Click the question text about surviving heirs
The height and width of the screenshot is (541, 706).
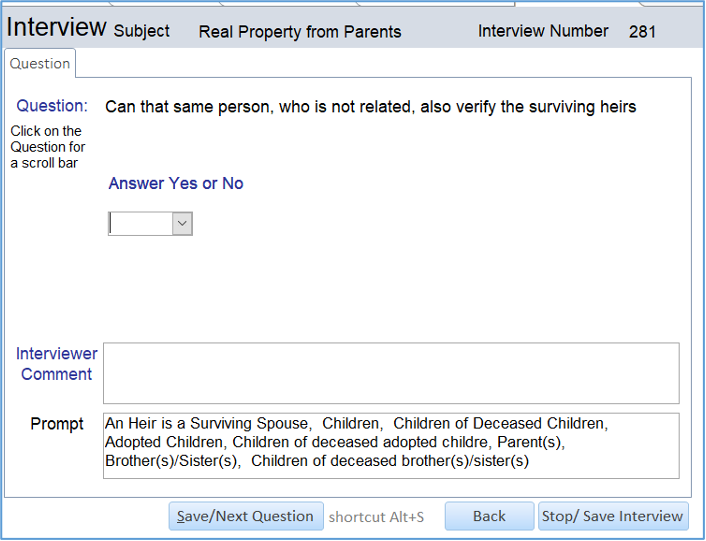pyautogui.click(x=370, y=107)
